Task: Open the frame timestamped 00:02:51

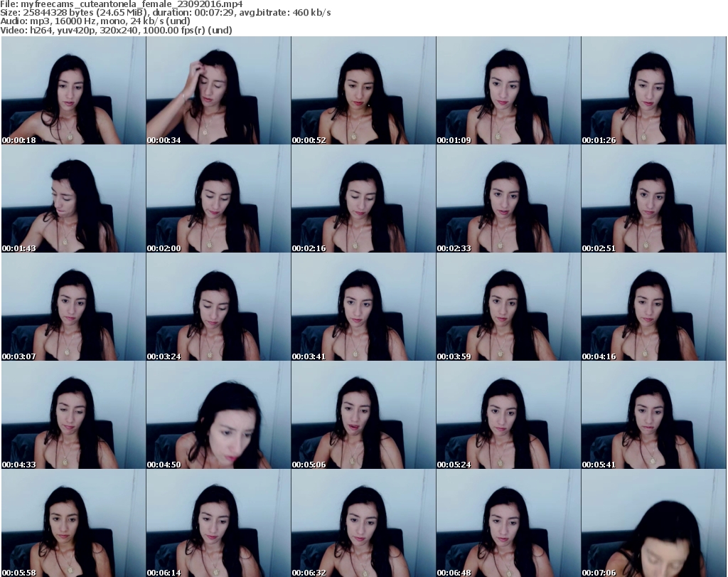Action: 654,198
